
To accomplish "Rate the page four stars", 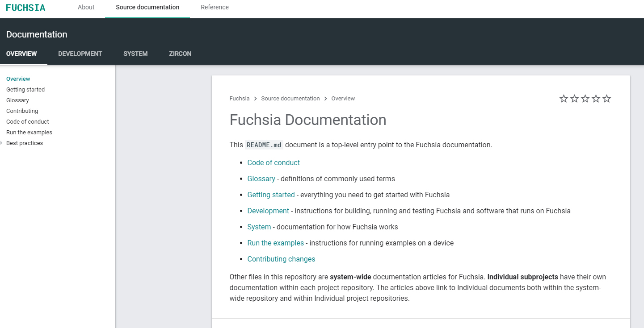I will point(596,99).
